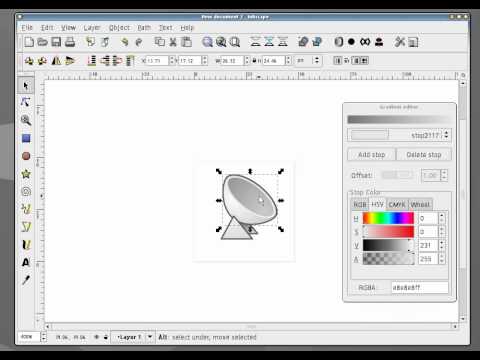
Task: Click the Import icon in the main toolbar
Action: [90, 42]
